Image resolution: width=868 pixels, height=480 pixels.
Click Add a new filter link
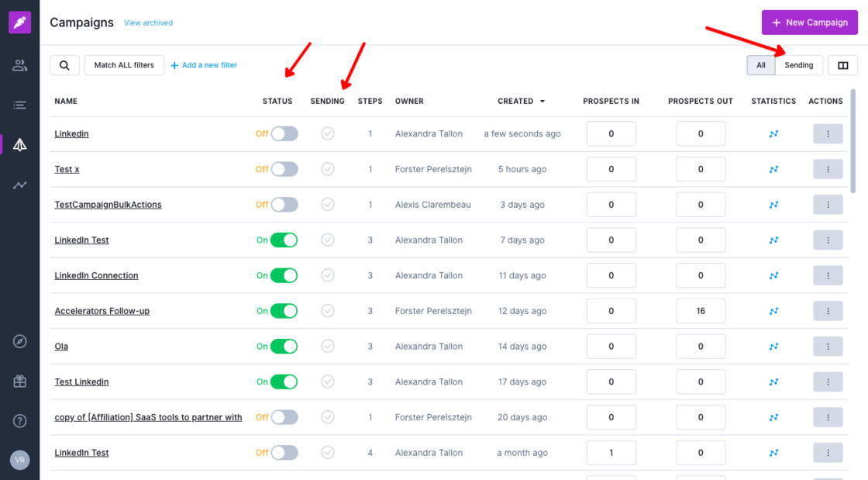point(204,65)
